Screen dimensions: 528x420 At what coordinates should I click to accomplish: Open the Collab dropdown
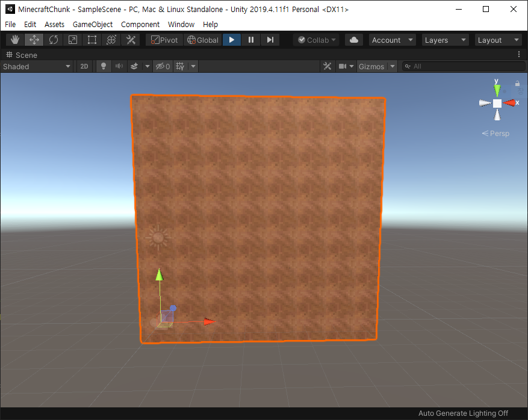pos(316,40)
